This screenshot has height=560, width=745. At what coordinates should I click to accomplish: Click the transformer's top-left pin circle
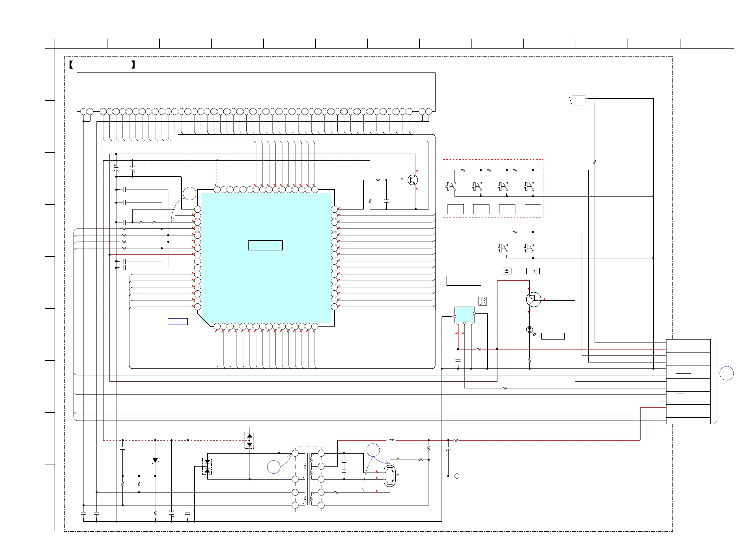pyautogui.click(x=295, y=453)
